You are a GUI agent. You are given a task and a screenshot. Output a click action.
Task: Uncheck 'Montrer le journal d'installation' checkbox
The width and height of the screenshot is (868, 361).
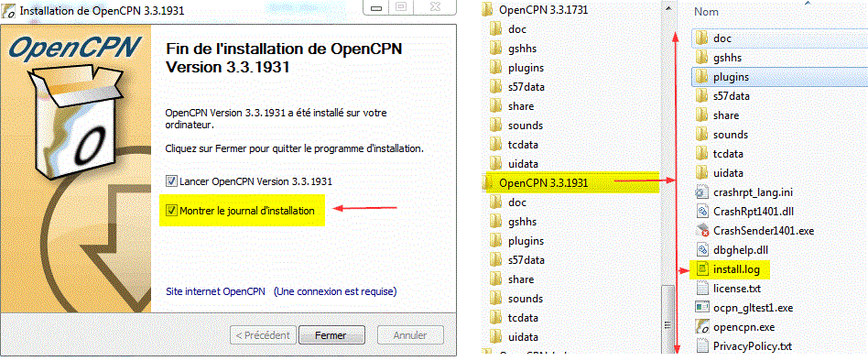point(171,211)
